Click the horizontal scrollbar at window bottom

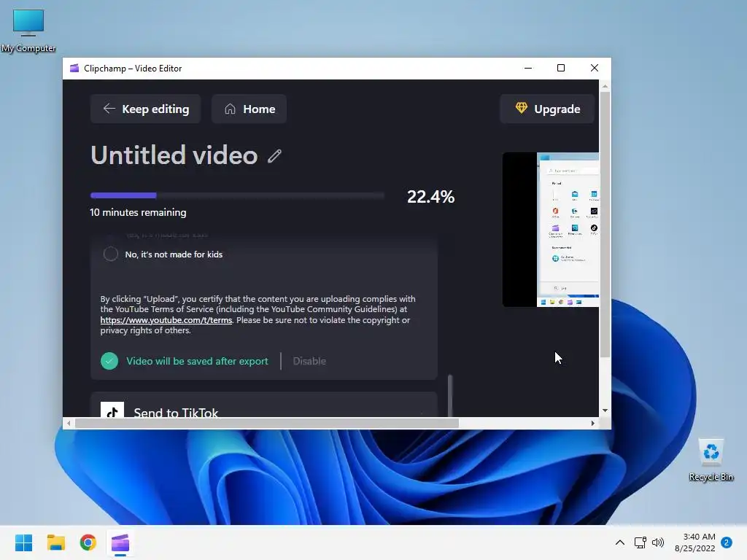coord(267,424)
